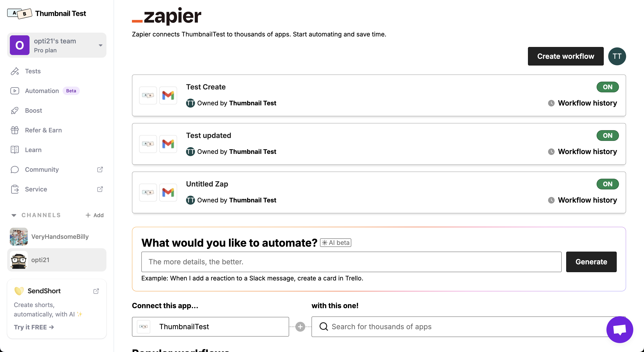The height and width of the screenshot is (352, 644).
Task: Collapse the Channels section arrow
Action: [x=14, y=215]
